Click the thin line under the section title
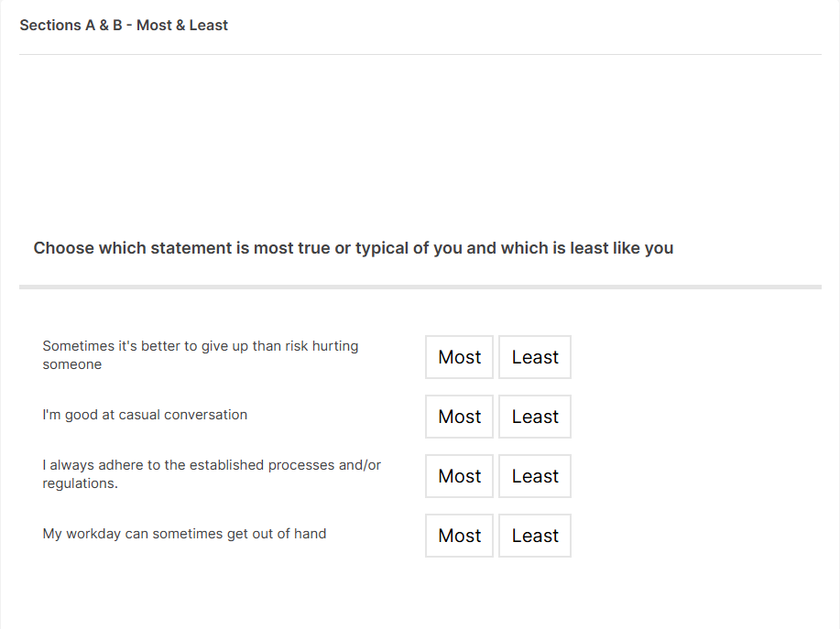Screen dimensions: 840x629 tap(420, 55)
